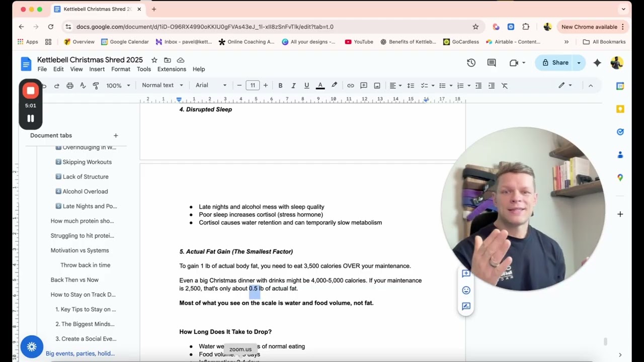
Task: Toggle bold formatting
Action: 280,85
